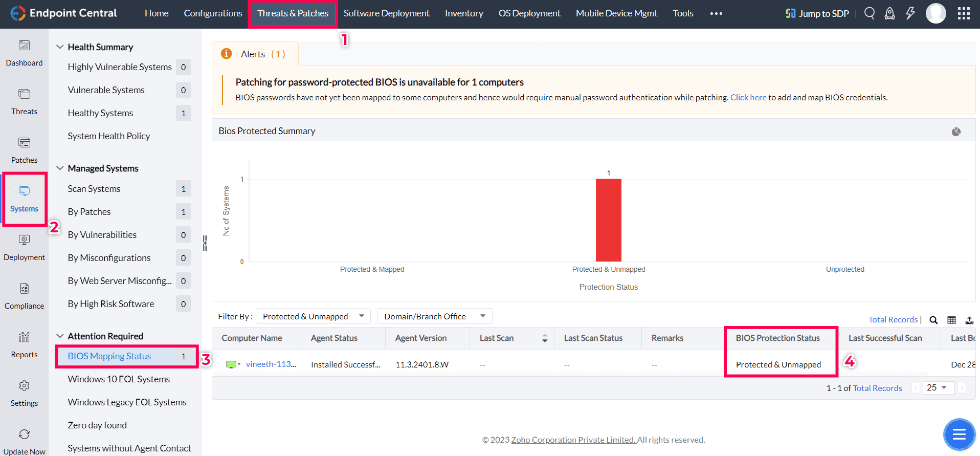Image resolution: width=980 pixels, height=456 pixels.
Task: Toggle chart type in Bios Protected Summary
Action: click(956, 132)
